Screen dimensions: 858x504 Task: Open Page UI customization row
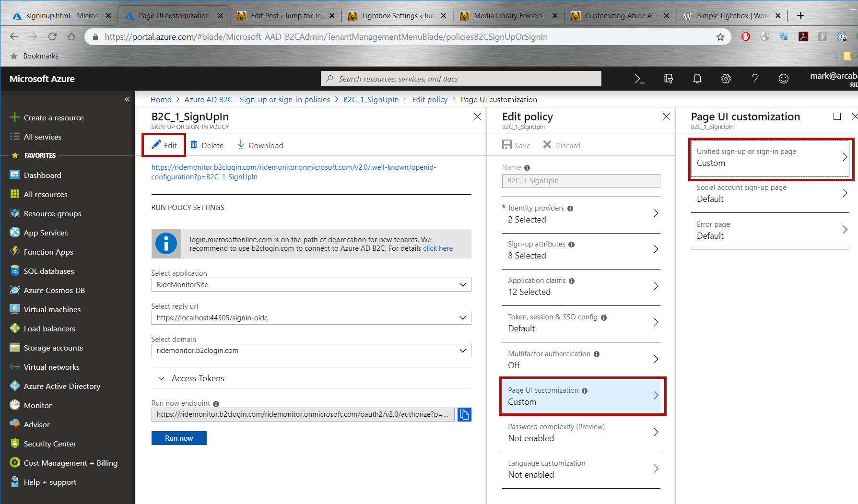pyautogui.click(x=582, y=396)
